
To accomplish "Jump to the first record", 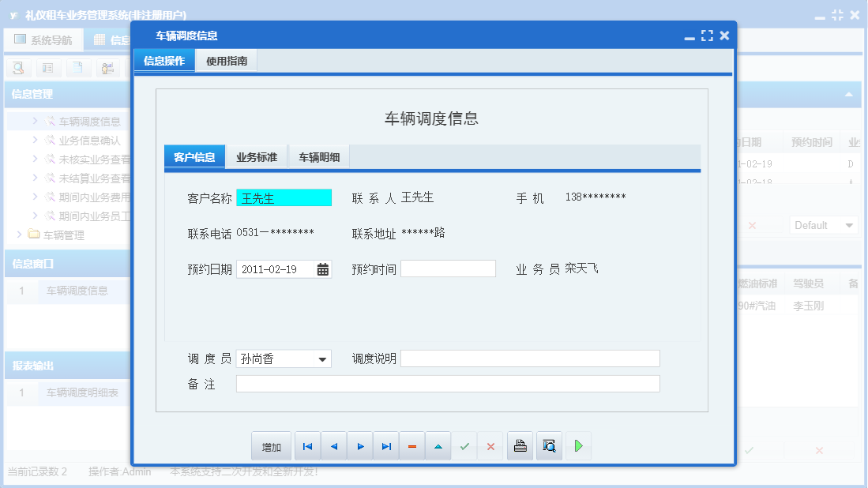I will (307, 445).
